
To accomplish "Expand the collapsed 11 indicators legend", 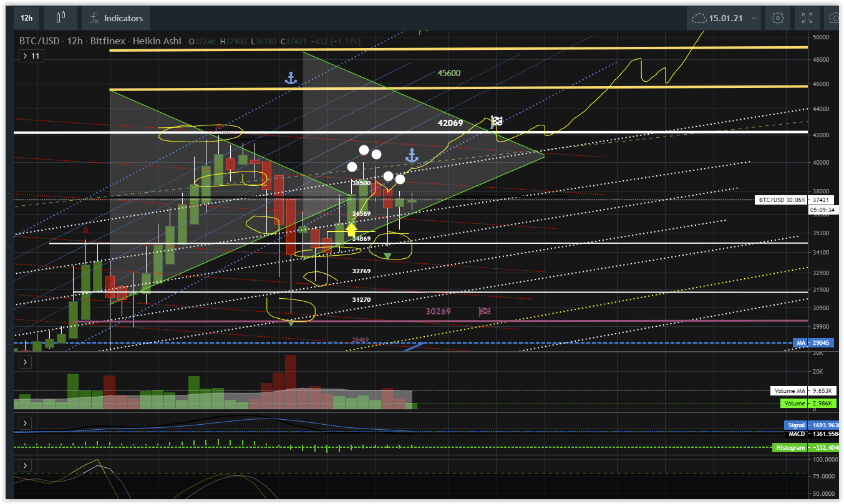I will pos(31,56).
